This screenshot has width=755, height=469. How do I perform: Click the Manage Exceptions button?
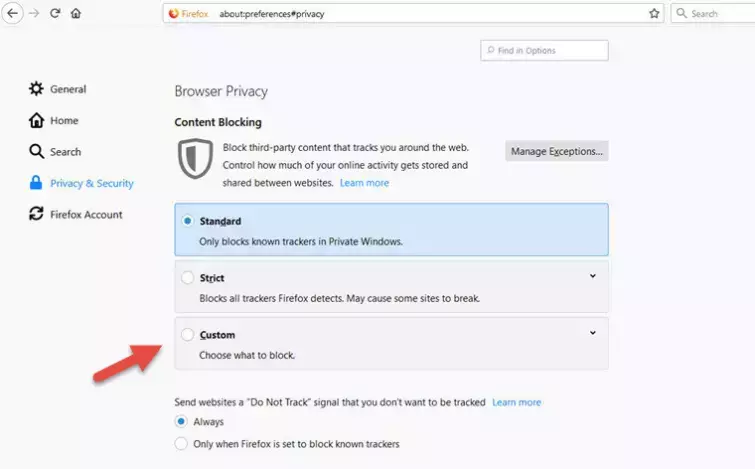(x=556, y=151)
